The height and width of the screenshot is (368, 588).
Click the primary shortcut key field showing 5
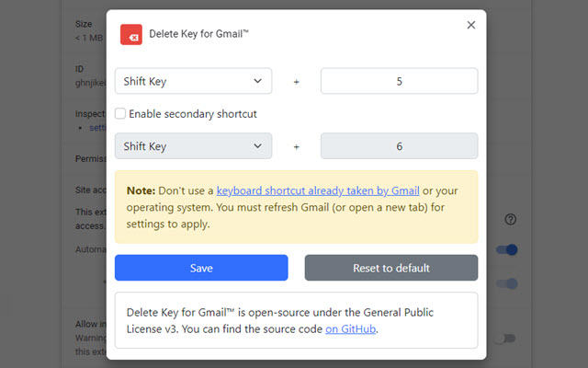399,81
